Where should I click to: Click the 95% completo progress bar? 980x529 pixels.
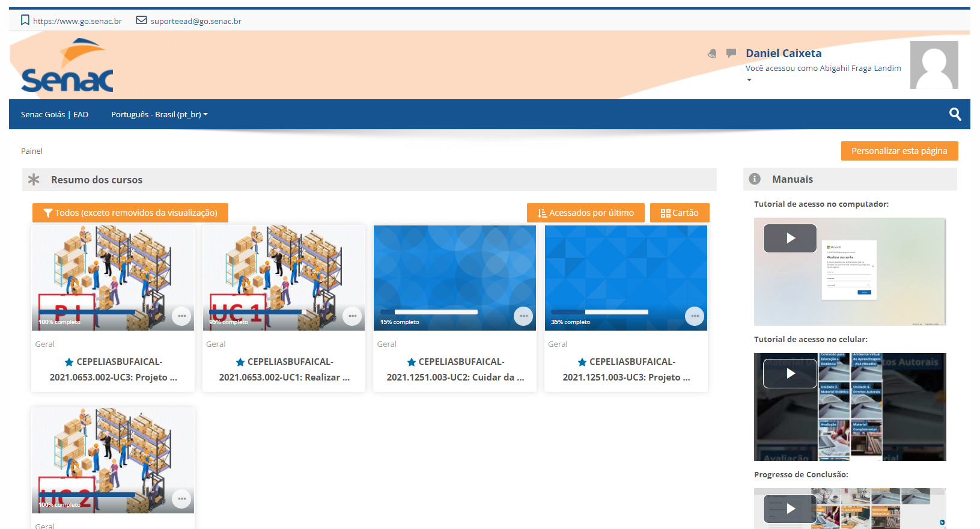click(258, 312)
